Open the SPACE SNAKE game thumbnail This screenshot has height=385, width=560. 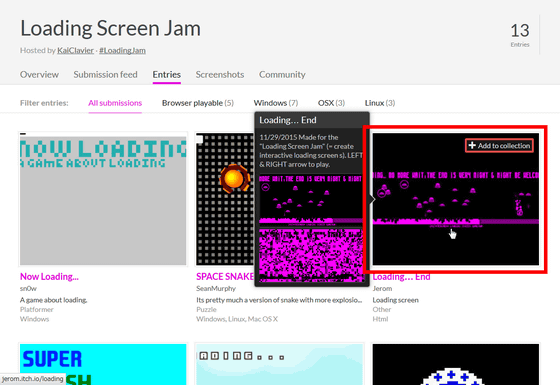(225, 199)
